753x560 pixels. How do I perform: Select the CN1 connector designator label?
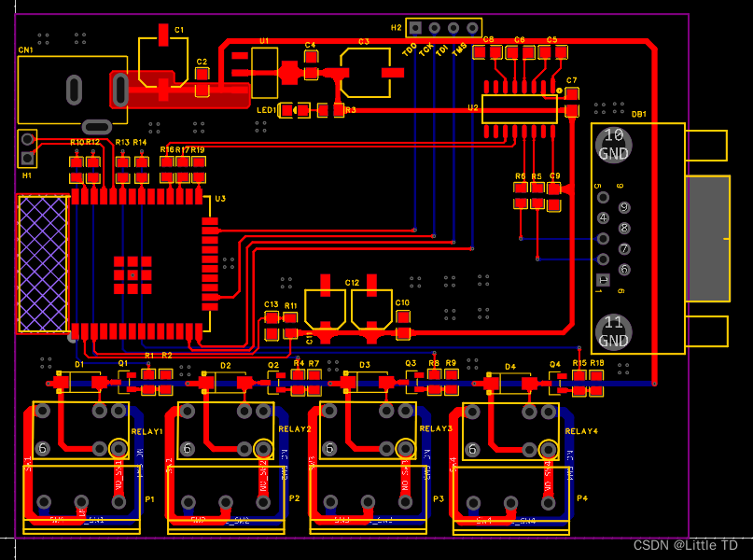pos(25,50)
